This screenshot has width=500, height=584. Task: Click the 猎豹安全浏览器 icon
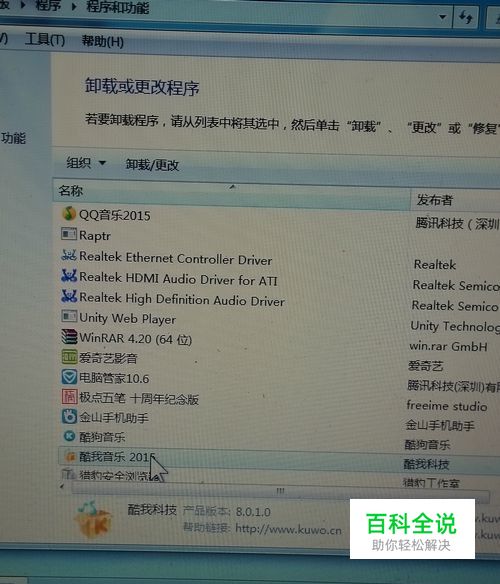pyautogui.click(x=69, y=474)
